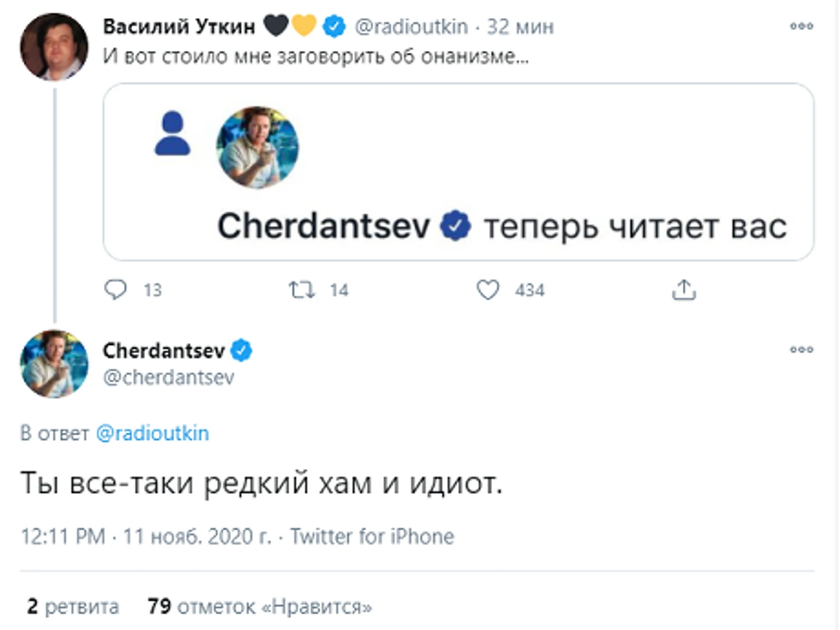Click the share upload icon
Image resolution: width=840 pixels, height=630 pixels.
tap(684, 290)
